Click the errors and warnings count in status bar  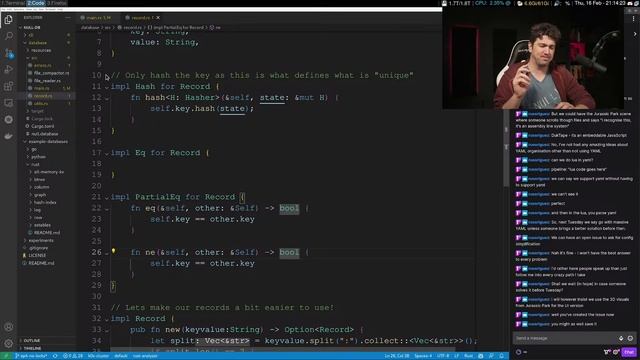73,356
